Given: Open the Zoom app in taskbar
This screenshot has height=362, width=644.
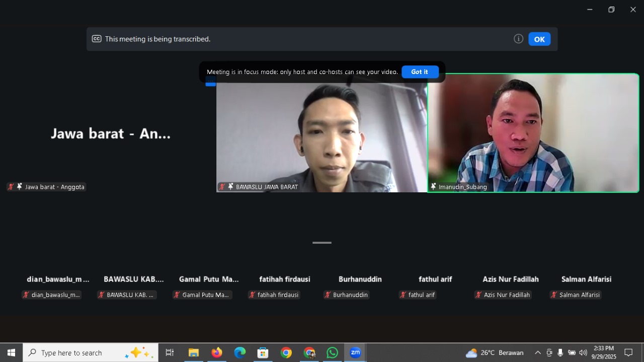Looking at the screenshot, I should pos(355,352).
